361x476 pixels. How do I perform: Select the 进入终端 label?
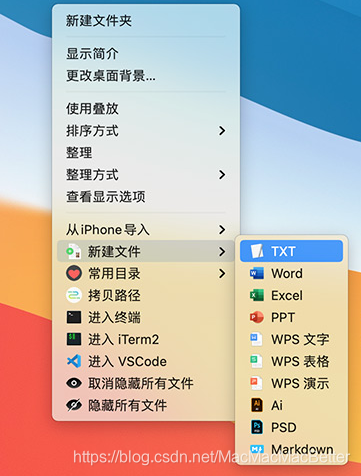click(x=114, y=317)
